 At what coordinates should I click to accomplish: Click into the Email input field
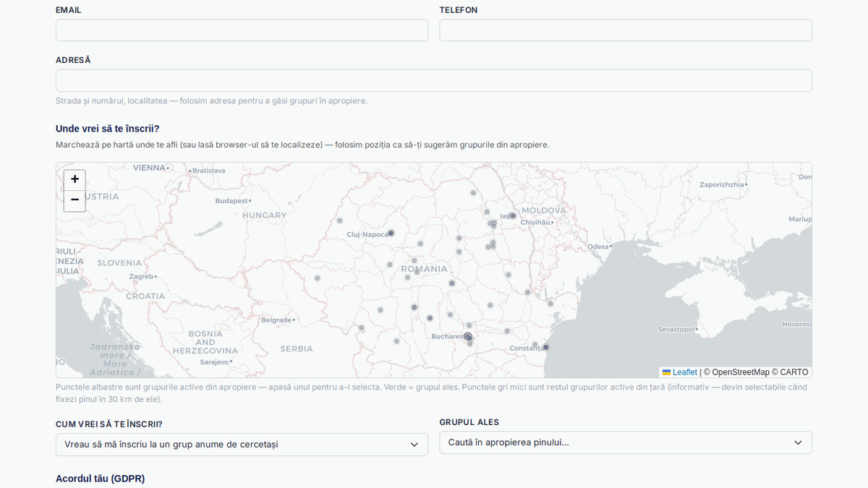pos(242,30)
